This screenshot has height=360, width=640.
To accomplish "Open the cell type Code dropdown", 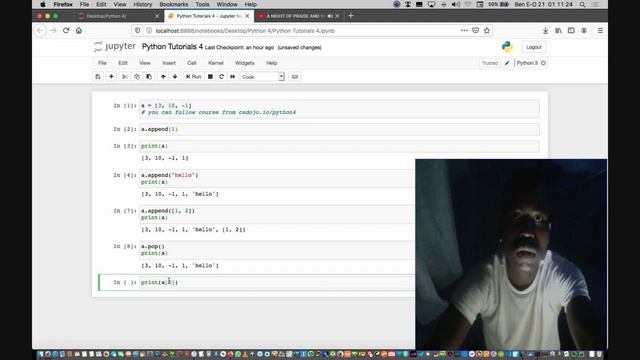I will 262,77.
